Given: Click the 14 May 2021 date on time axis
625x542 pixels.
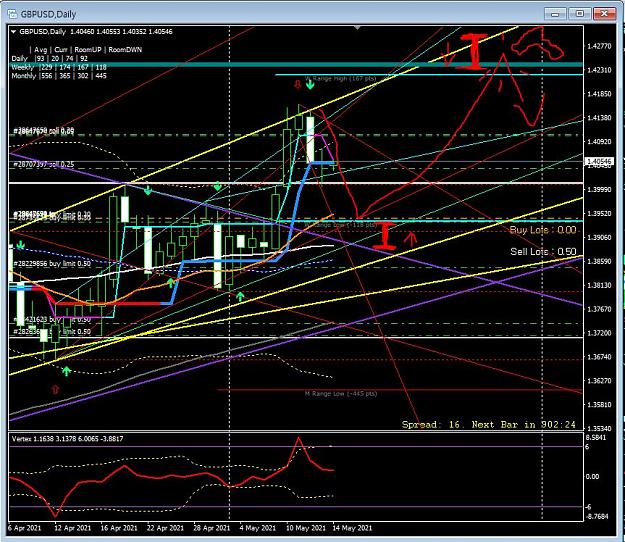Looking at the screenshot, I should coord(352,528).
